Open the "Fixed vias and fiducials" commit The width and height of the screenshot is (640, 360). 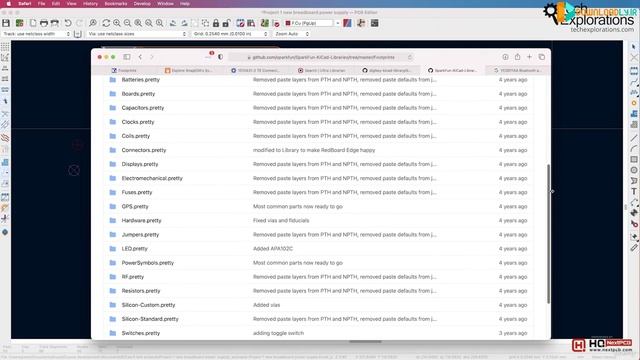tap(281, 220)
